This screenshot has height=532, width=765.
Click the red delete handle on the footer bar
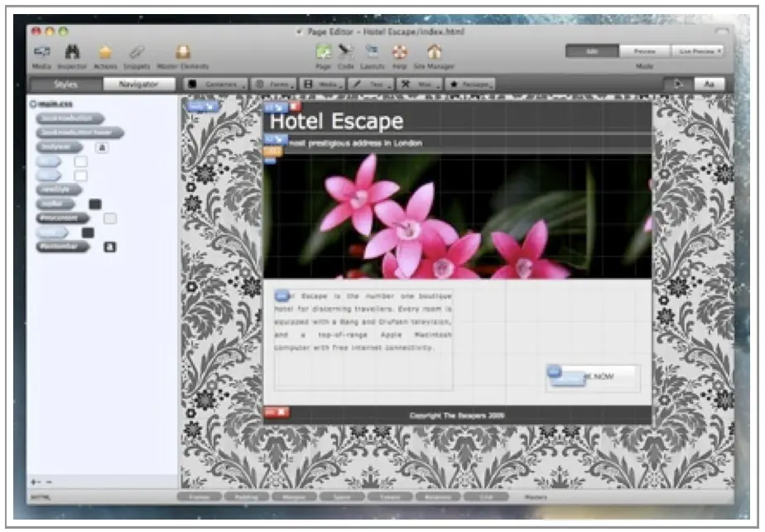coord(277,413)
